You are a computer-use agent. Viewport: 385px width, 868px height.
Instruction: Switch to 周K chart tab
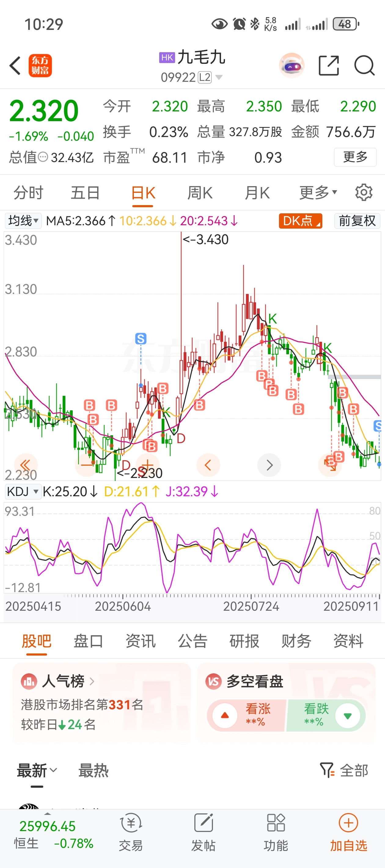[x=200, y=193]
